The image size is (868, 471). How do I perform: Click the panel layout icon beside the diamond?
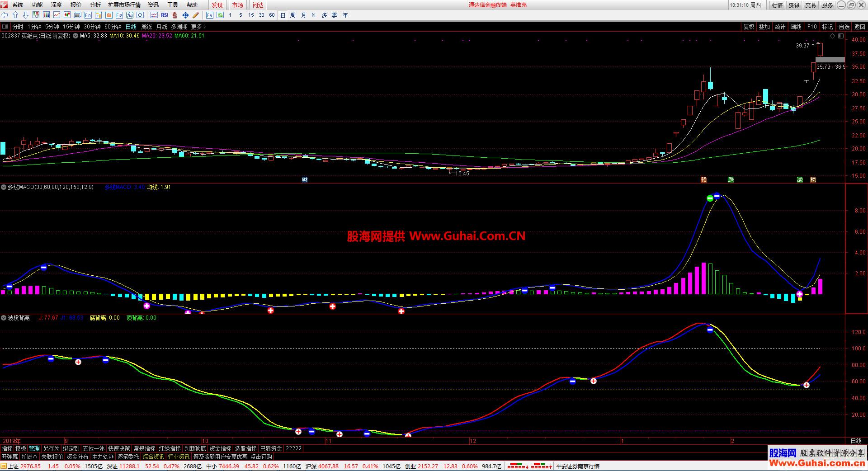coord(841,36)
